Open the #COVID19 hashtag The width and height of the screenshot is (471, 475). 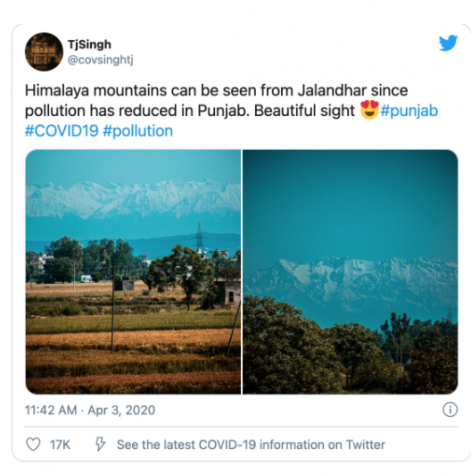(x=62, y=131)
